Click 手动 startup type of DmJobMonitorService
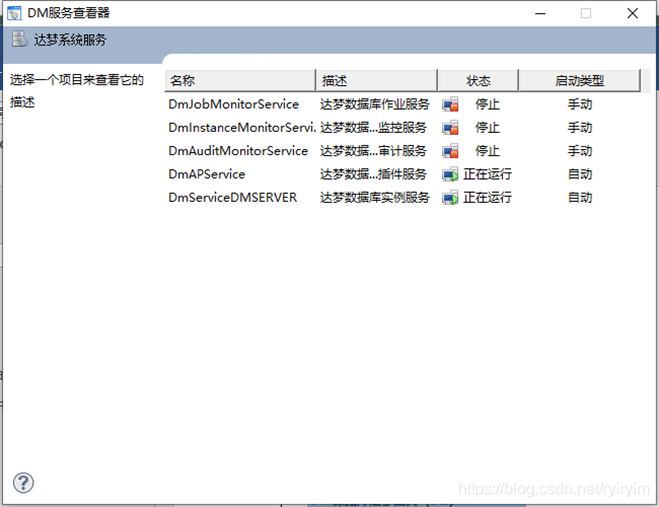 click(580, 104)
